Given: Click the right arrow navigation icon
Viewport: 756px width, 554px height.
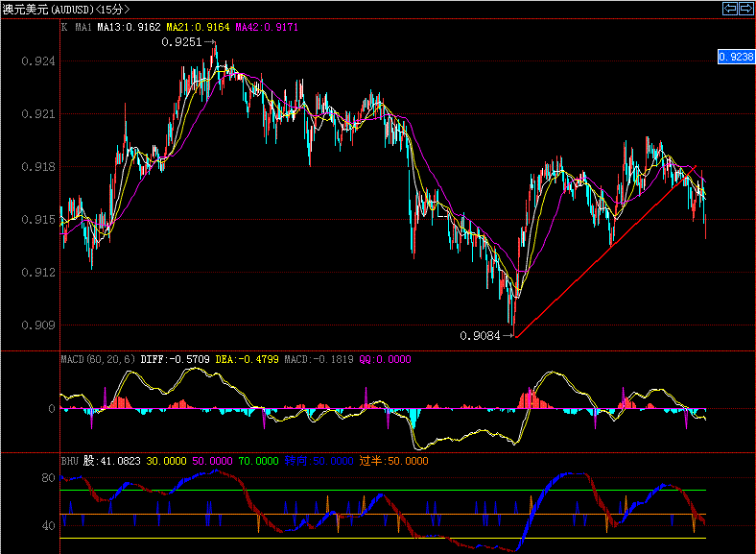Looking at the screenshot, I should (745, 9).
